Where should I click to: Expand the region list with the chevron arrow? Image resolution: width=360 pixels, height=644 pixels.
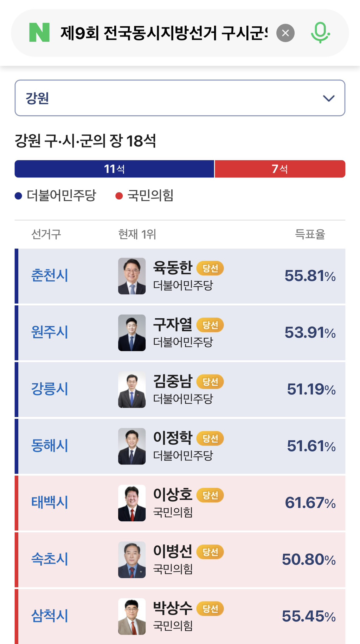coord(329,98)
